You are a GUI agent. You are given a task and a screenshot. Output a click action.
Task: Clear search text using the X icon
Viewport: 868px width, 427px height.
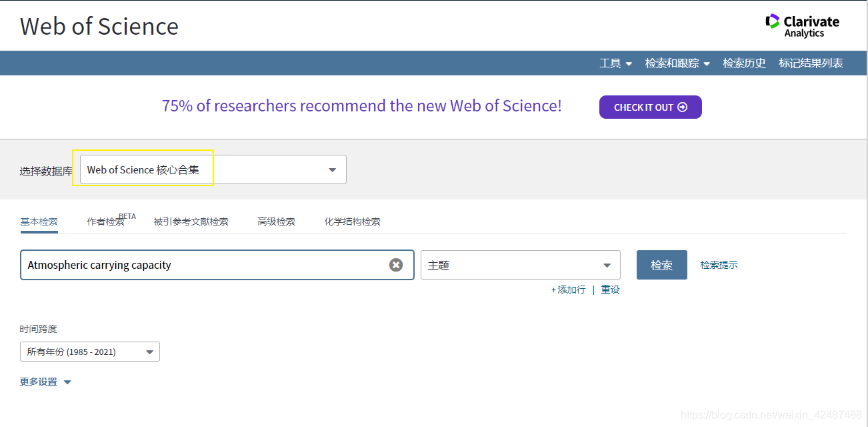[x=396, y=265]
